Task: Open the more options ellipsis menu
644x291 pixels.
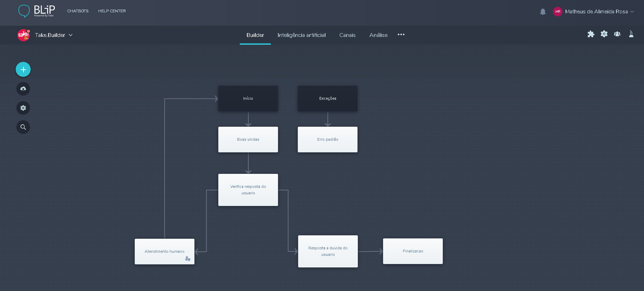Action: click(401, 34)
